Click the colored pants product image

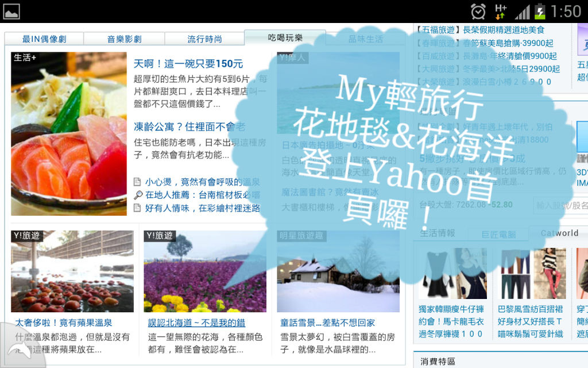point(532,273)
